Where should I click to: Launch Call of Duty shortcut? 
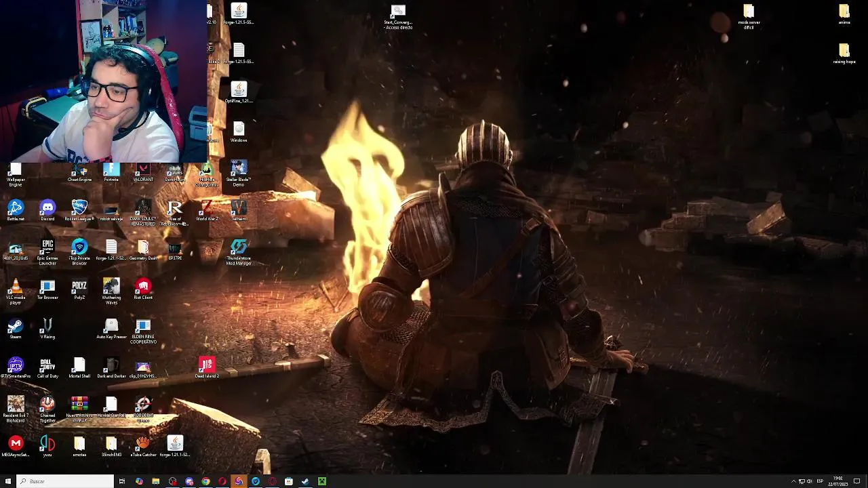tap(47, 368)
